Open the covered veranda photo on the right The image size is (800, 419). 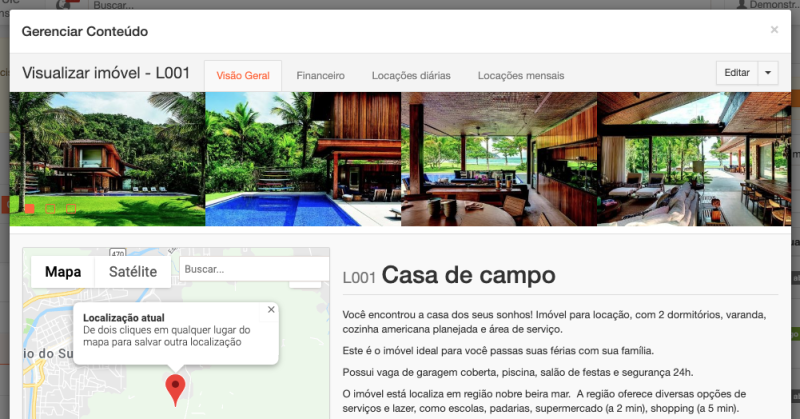click(x=694, y=160)
